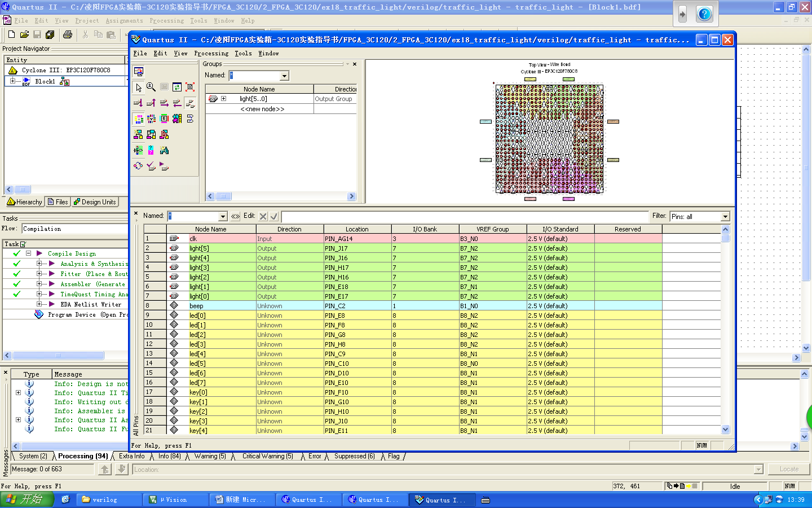Expand the Fitter (Place & Route) task
Screen dimensions: 812x508
pyautogui.click(x=39, y=274)
